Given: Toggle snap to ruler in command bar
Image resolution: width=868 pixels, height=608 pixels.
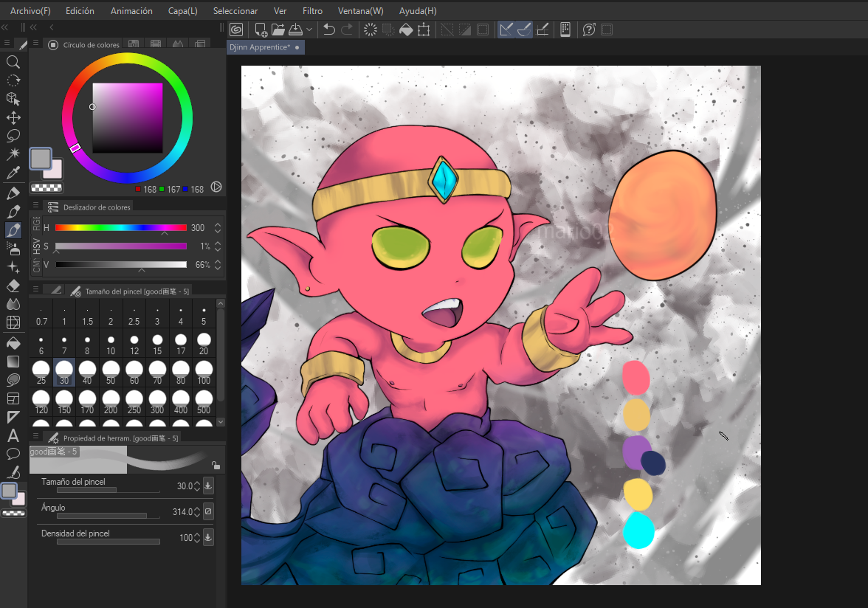Looking at the screenshot, I should coord(506,30).
